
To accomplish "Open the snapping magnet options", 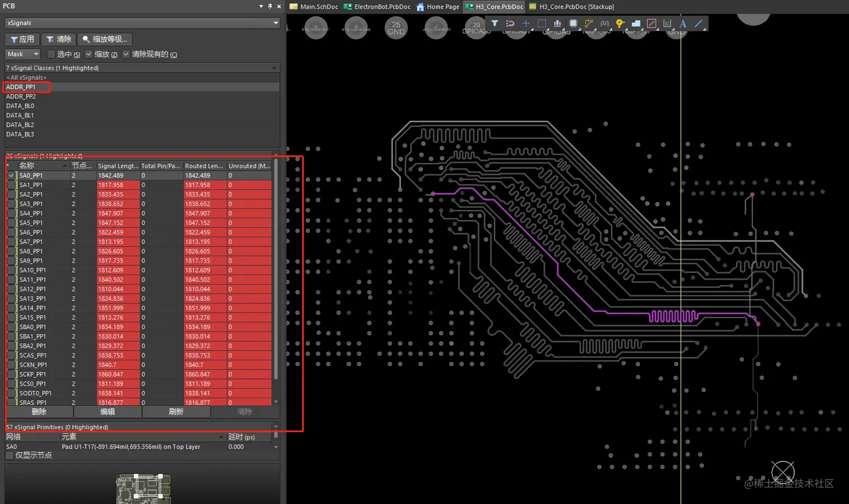I will click(510, 24).
